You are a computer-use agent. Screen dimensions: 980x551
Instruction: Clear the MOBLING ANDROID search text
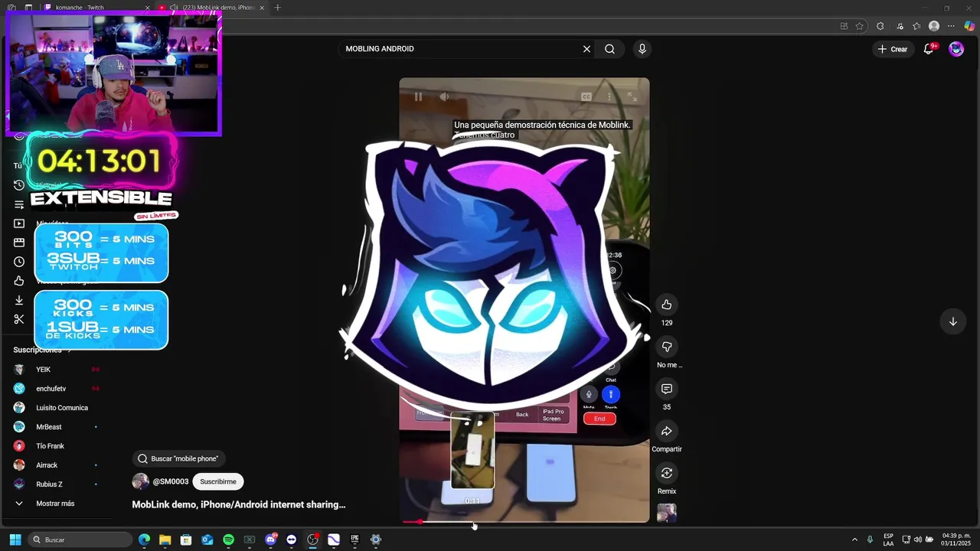click(586, 49)
